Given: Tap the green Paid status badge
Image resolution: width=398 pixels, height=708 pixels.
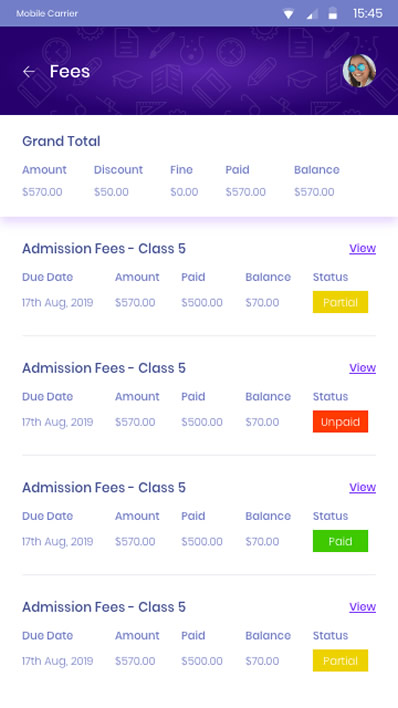Looking at the screenshot, I should 340,541.
